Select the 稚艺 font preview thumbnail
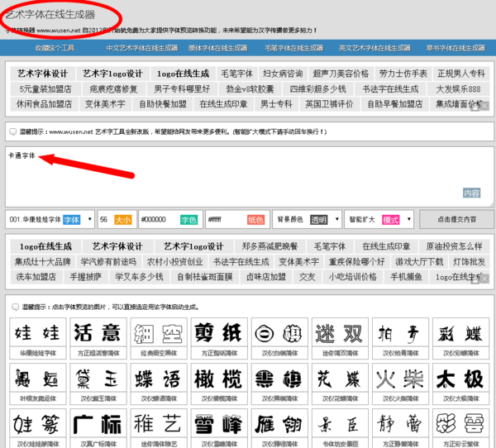The width and height of the screenshot is (496, 448). (159, 428)
